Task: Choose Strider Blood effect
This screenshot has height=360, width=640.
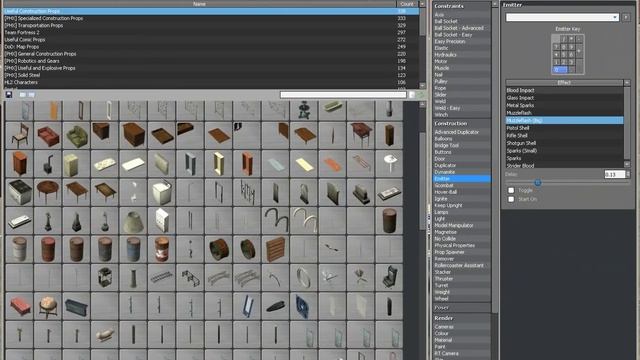Action: point(564,166)
